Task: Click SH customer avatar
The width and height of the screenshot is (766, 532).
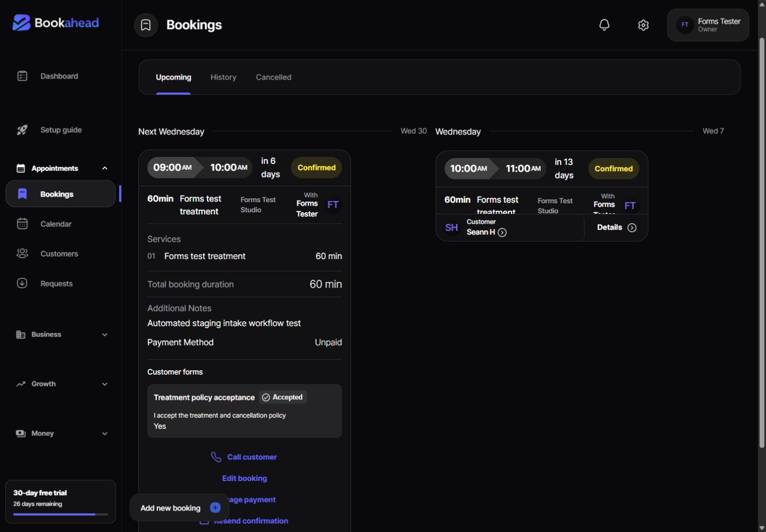Action: click(x=452, y=227)
